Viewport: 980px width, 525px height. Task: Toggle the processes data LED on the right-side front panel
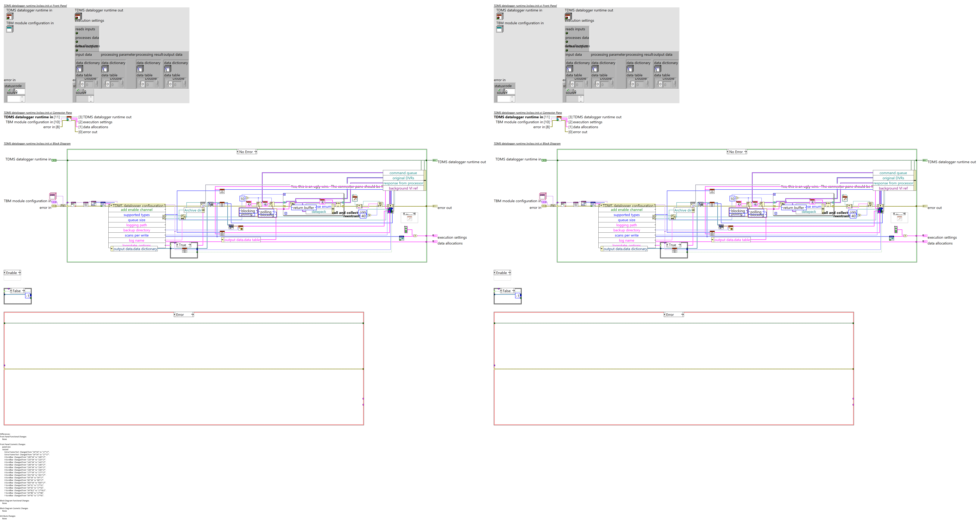[x=567, y=42]
